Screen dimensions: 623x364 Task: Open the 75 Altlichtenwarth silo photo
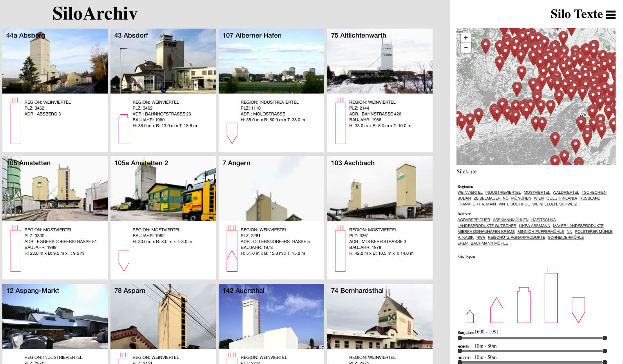[380, 61]
